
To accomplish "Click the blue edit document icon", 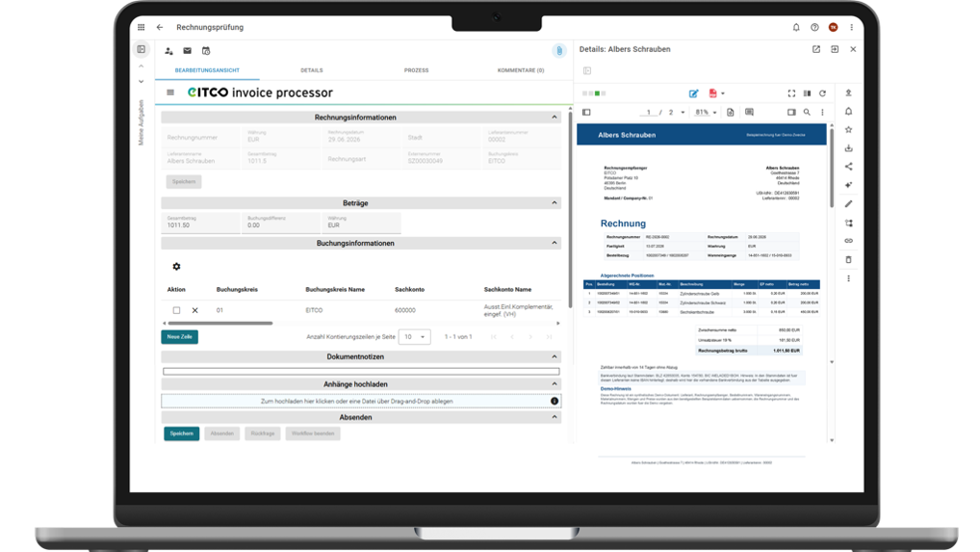I will (x=693, y=93).
